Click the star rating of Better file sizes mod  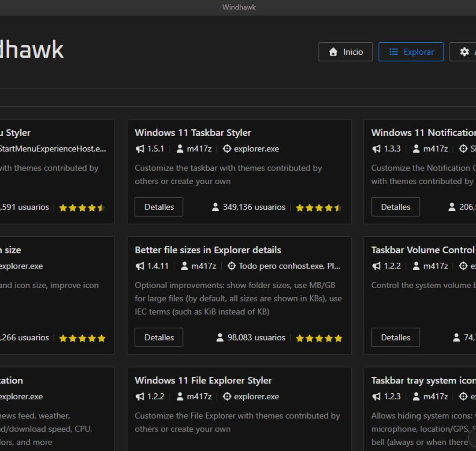pos(319,338)
